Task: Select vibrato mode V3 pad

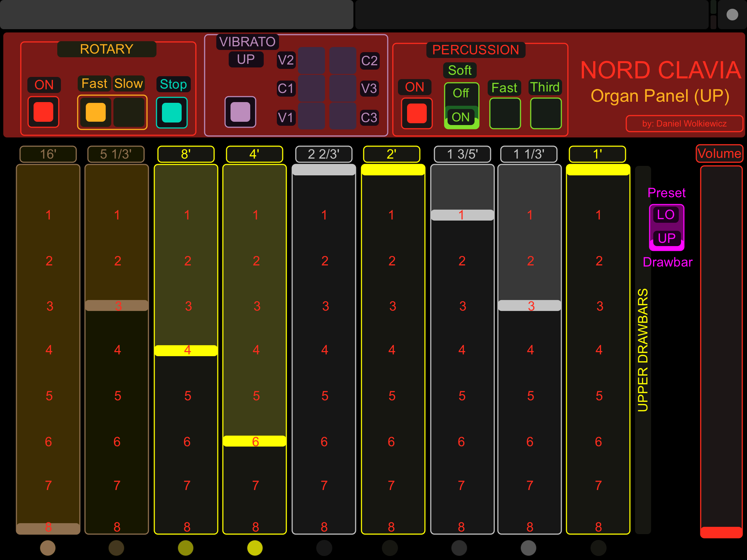Action: coord(343,88)
